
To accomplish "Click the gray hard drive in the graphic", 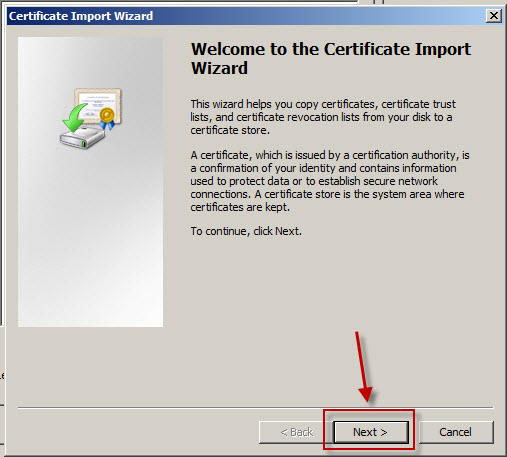I will tap(82, 137).
